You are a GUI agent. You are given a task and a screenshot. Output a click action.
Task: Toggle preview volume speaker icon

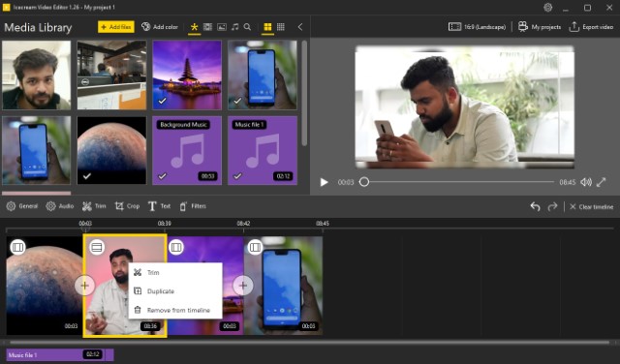click(x=585, y=182)
